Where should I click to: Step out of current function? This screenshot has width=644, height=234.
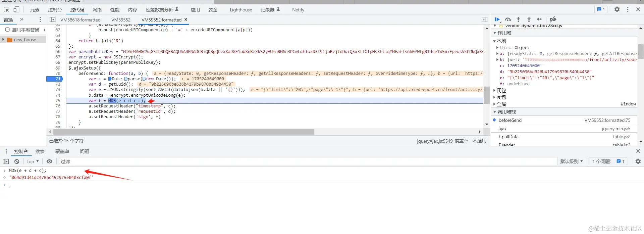click(529, 19)
